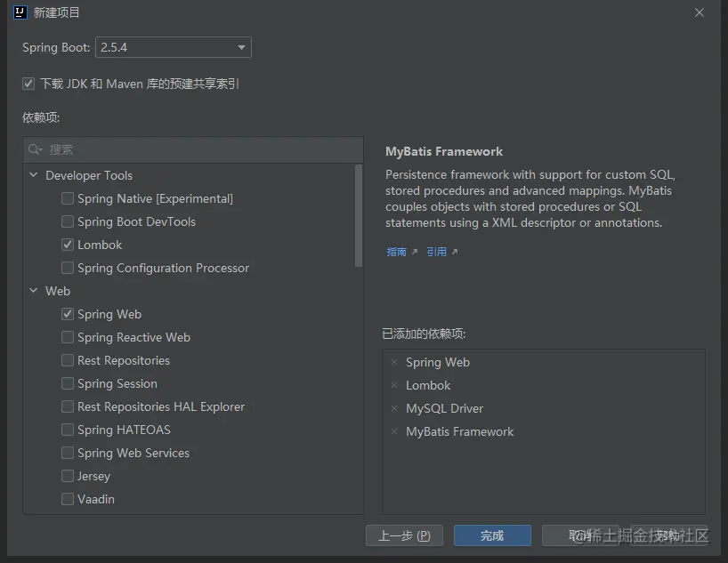728x563 pixels.
Task: Select MyBatis Framework in added dependencies list
Action: 459,431
